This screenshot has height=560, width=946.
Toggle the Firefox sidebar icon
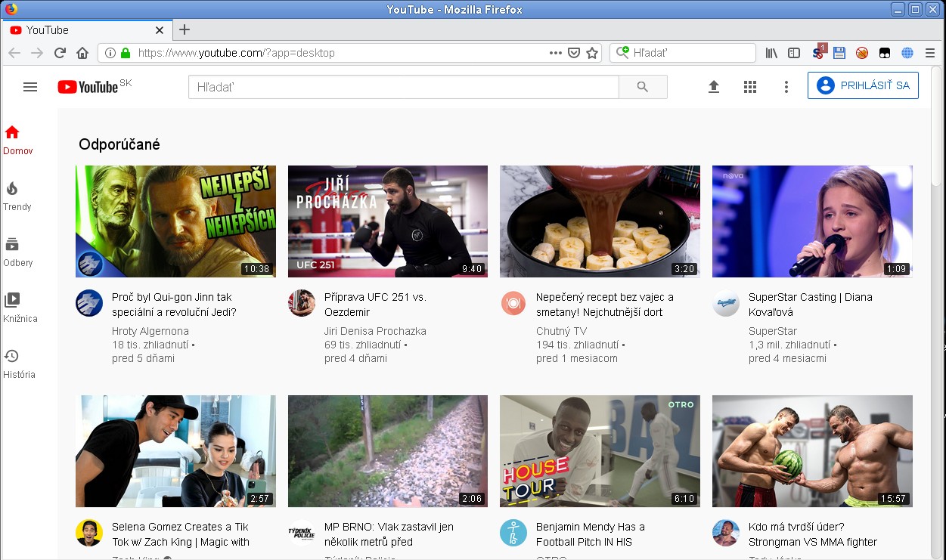794,53
